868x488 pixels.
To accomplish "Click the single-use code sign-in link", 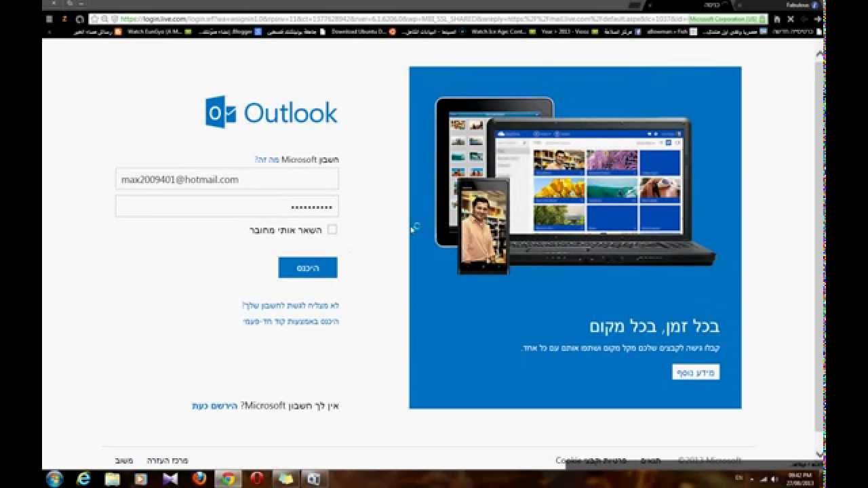I will (x=291, y=321).
